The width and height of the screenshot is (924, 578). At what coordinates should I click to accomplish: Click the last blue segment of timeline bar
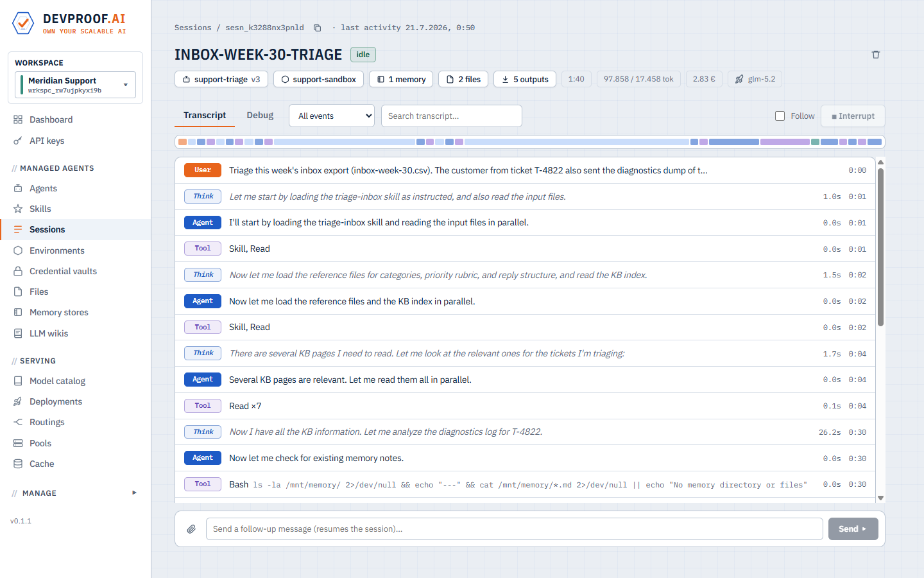[x=875, y=142]
